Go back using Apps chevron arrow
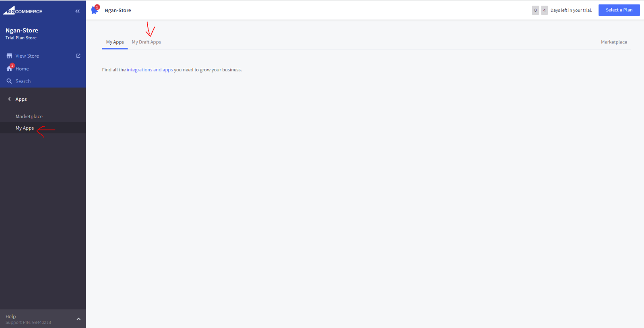Screen dimensions: 644x328 click(x=9, y=99)
